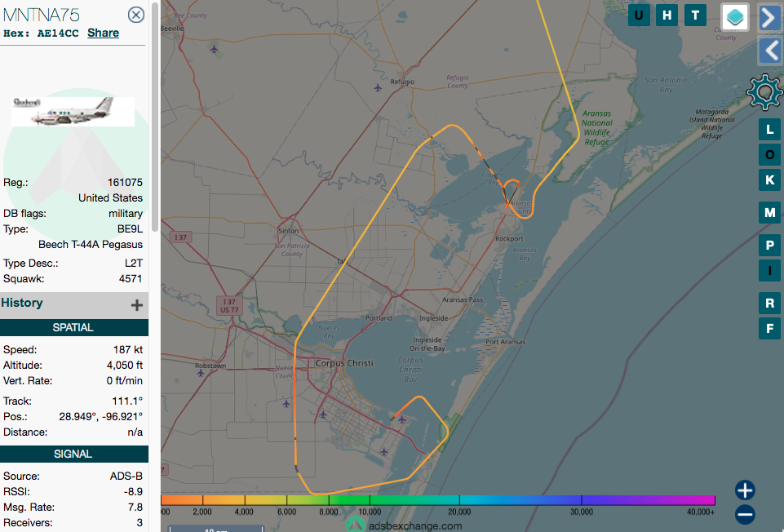Viewport: 784px width, 532px height.
Task: Click the right chevron arrow button
Action: pos(770,19)
